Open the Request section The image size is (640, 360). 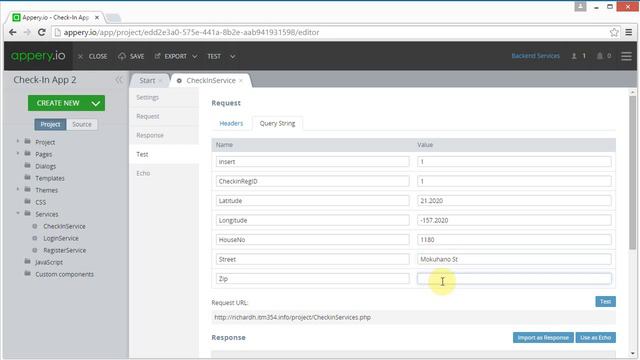point(164,116)
